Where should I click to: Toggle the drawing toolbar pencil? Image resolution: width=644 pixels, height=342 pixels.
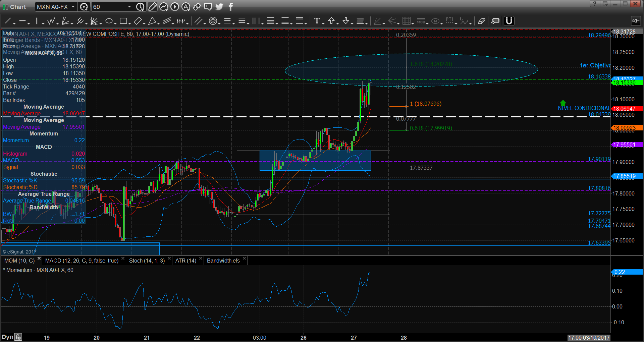tap(152, 7)
